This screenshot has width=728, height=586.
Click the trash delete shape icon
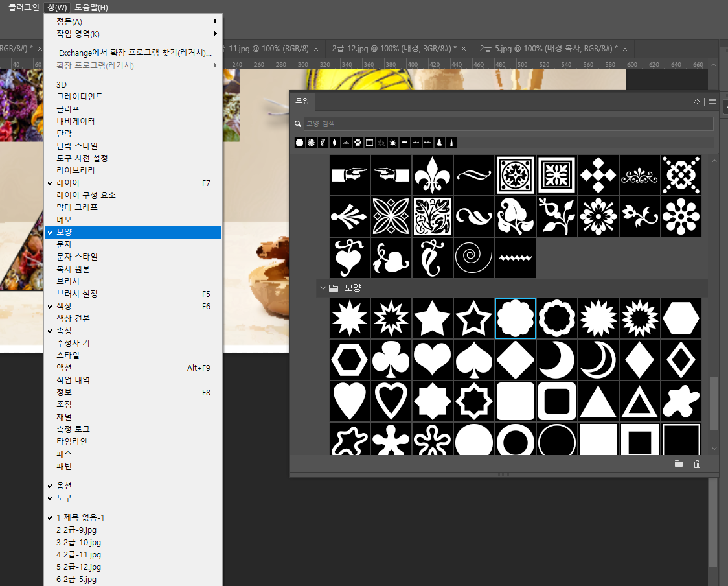(697, 463)
